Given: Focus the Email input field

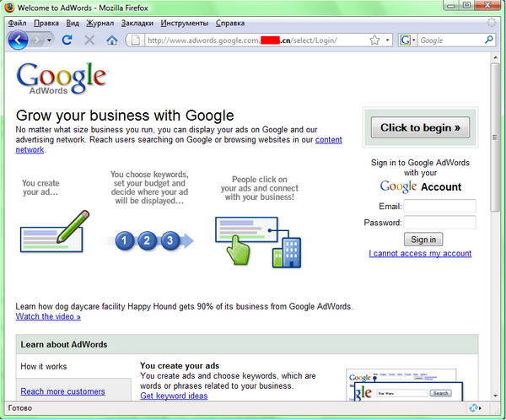Looking at the screenshot, I should 439,206.
